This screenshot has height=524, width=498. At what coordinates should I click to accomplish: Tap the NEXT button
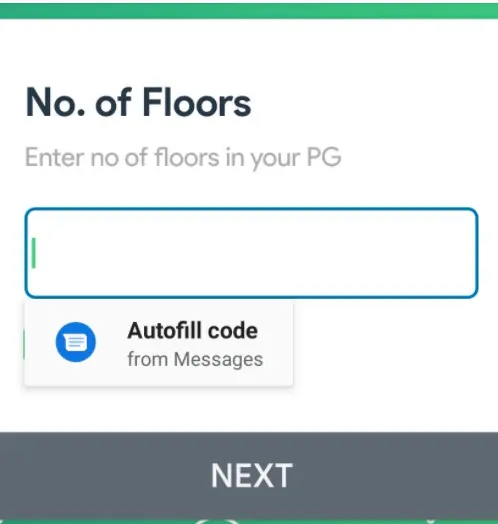(x=249, y=476)
